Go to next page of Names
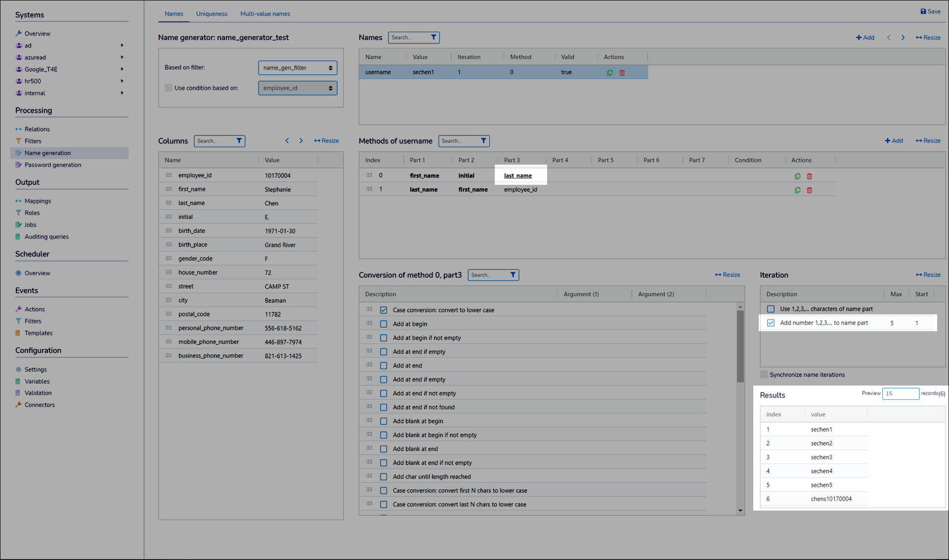 click(903, 38)
